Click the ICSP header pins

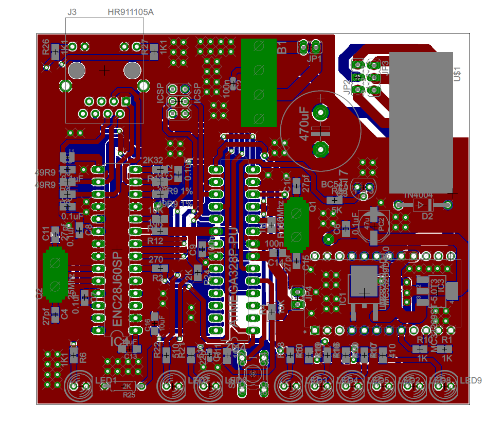(178, 101)
